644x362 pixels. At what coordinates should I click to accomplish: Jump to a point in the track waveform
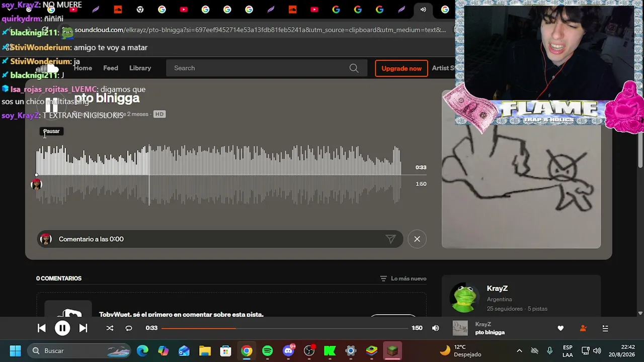click(x=218, y=175)
